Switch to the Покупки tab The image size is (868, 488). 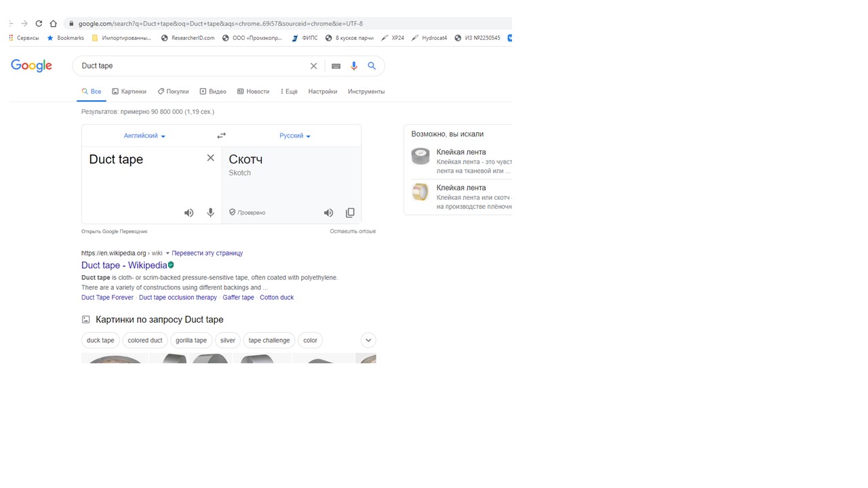[173, 91]
